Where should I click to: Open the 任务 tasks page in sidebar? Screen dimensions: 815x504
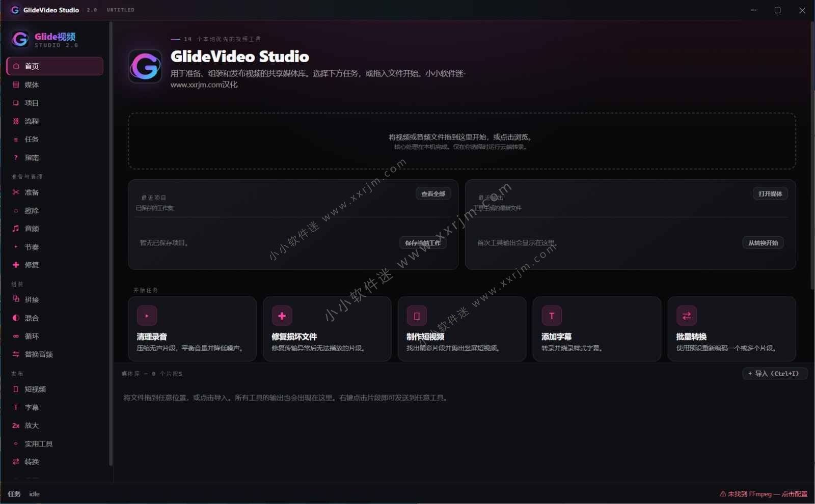55,139
